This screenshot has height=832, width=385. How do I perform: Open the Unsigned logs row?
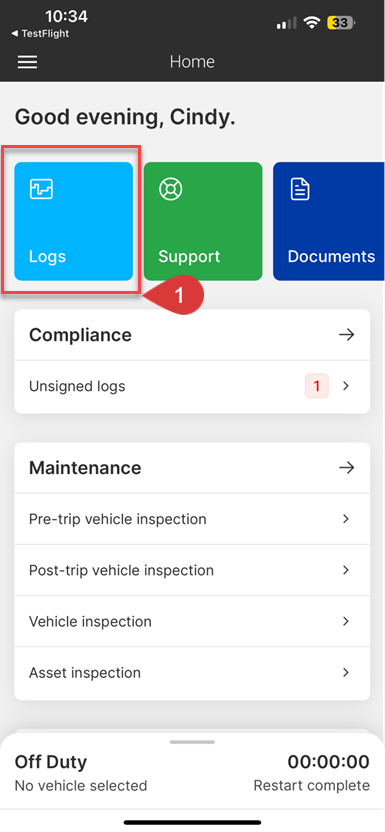(x=192, y=387)
